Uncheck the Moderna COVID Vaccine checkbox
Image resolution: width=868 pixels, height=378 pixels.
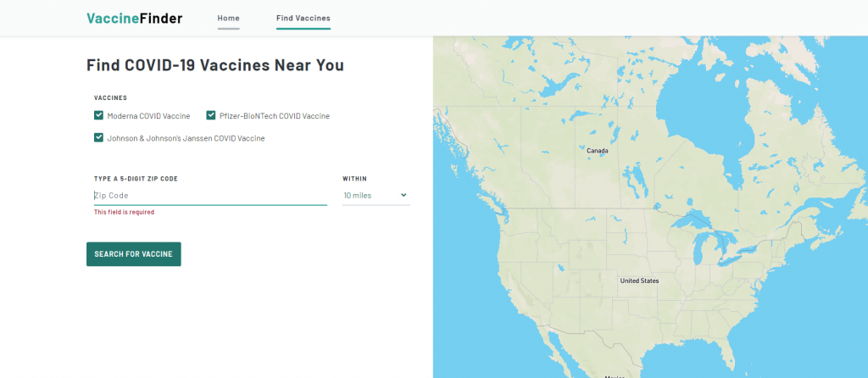99,115
